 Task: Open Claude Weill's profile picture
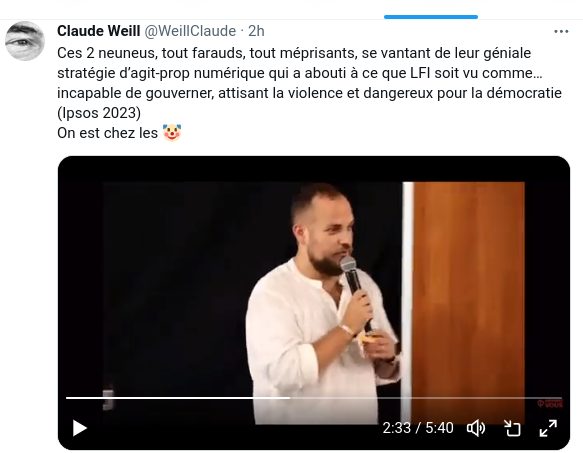pos(25,41)
